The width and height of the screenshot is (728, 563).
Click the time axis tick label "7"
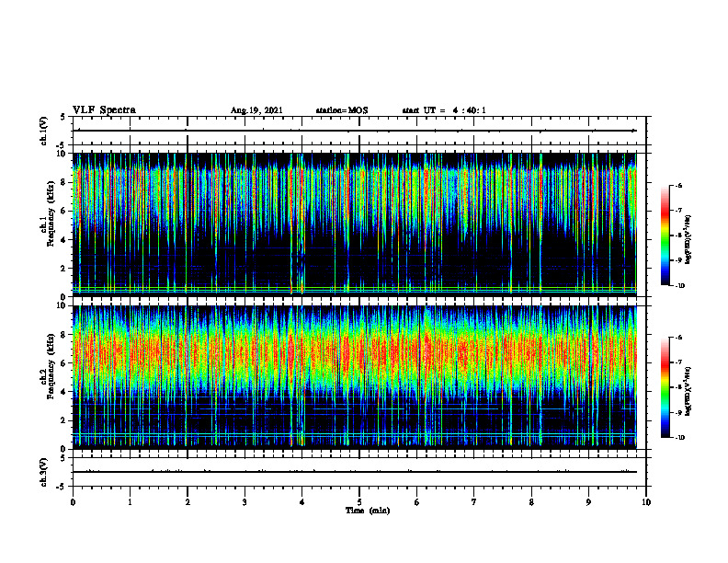(474, 502)
